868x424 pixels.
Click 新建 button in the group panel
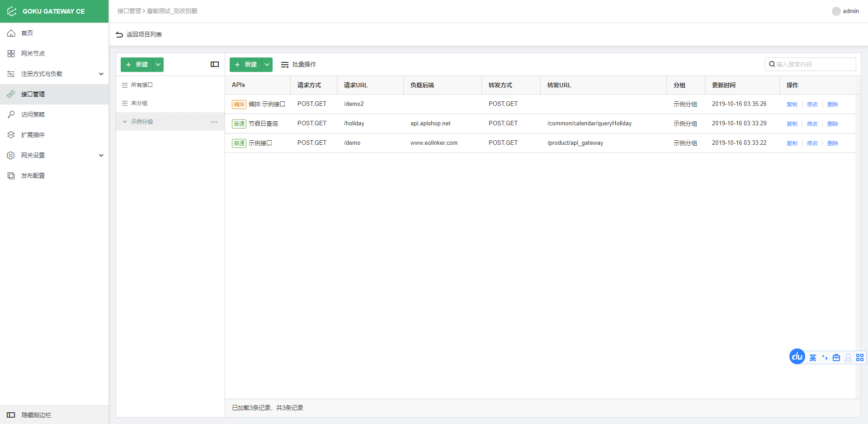click(x=137, y=65)
